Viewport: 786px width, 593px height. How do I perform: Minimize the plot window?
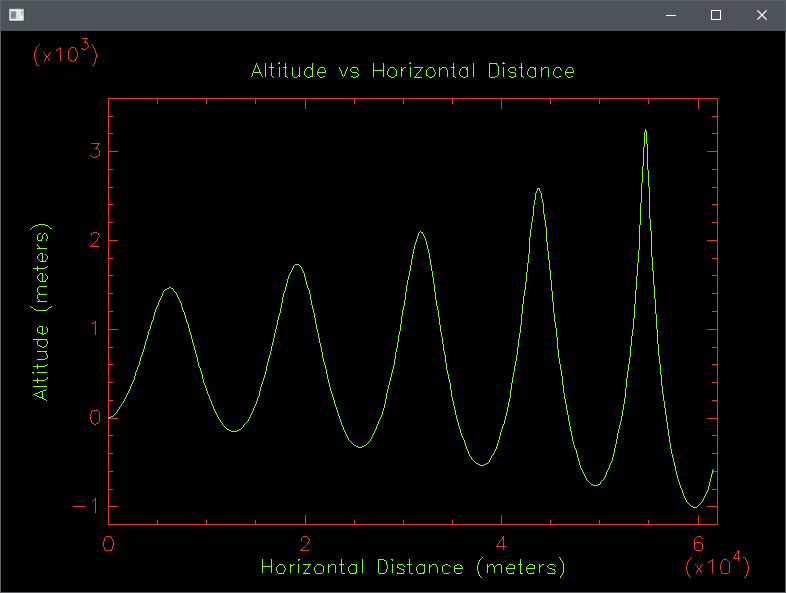670,15
